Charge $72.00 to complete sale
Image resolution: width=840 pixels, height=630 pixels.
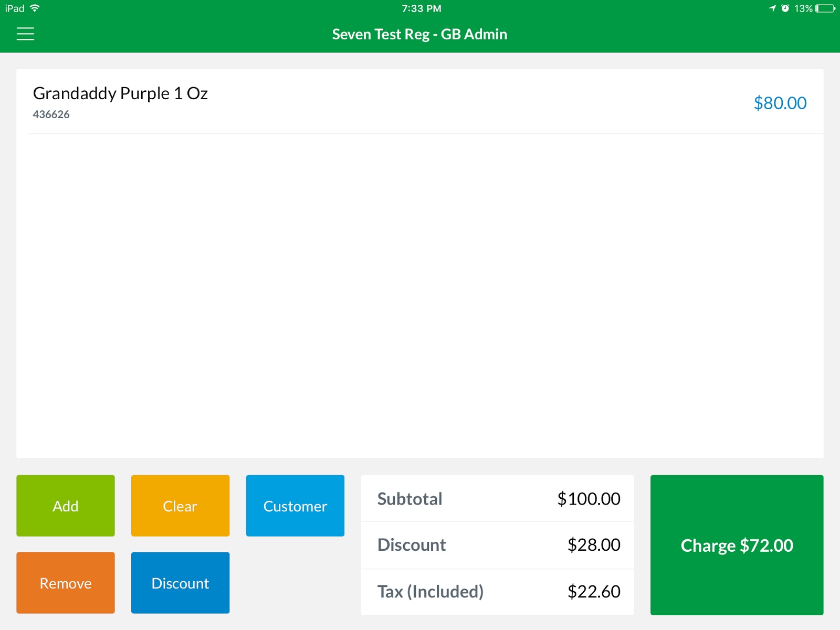pos(737,545)
